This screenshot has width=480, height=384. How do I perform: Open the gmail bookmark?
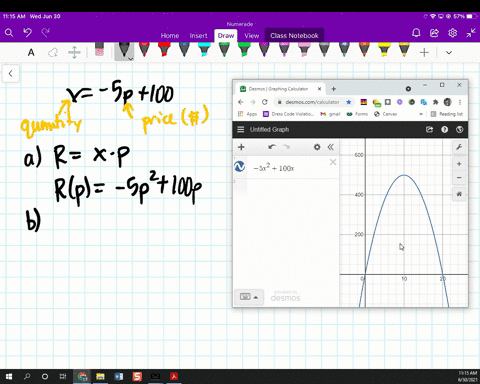(330, 114)
